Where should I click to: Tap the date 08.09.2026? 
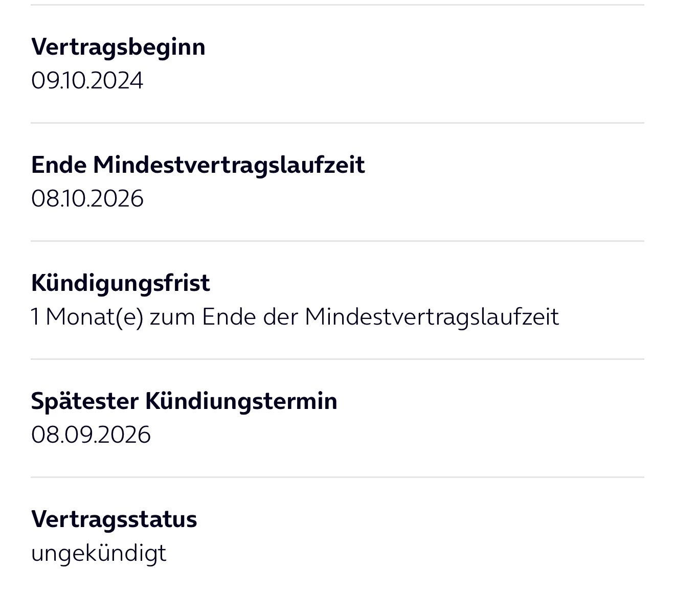[91, 435]
